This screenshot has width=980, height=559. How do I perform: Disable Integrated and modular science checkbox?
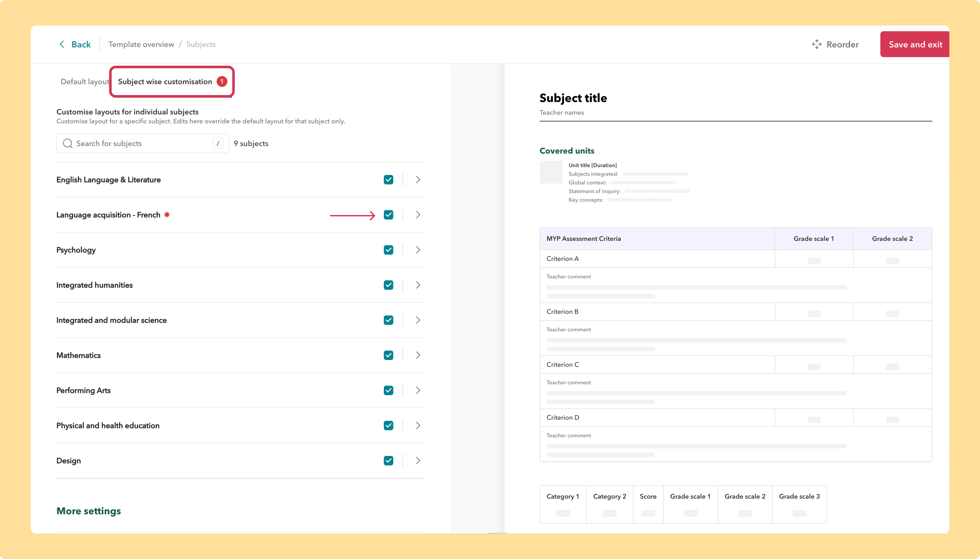388,320
